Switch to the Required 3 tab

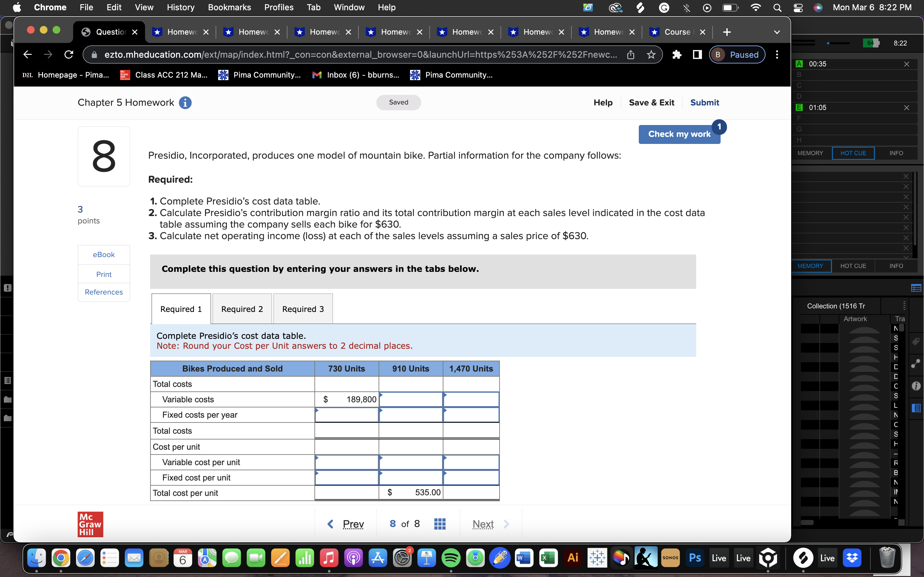[x=303, y=309]
